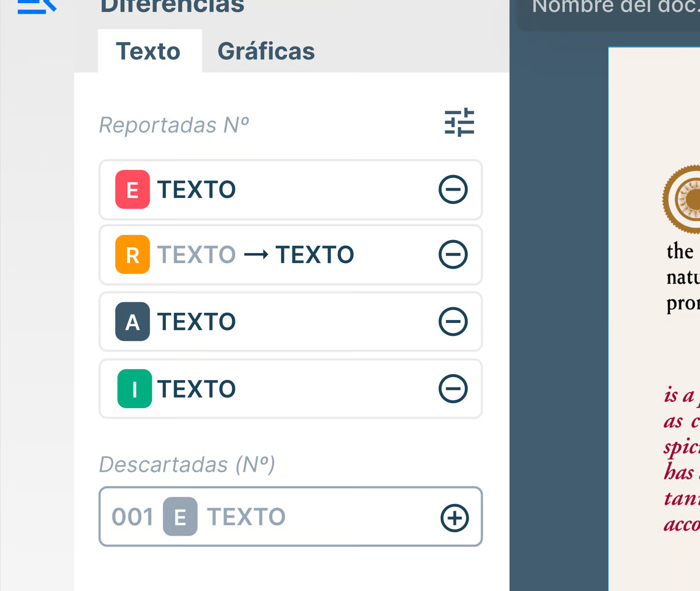The height and width of the screenshot is (591, 700).
Task: Click the gold seal image in document
Action: tap(684, 199)
